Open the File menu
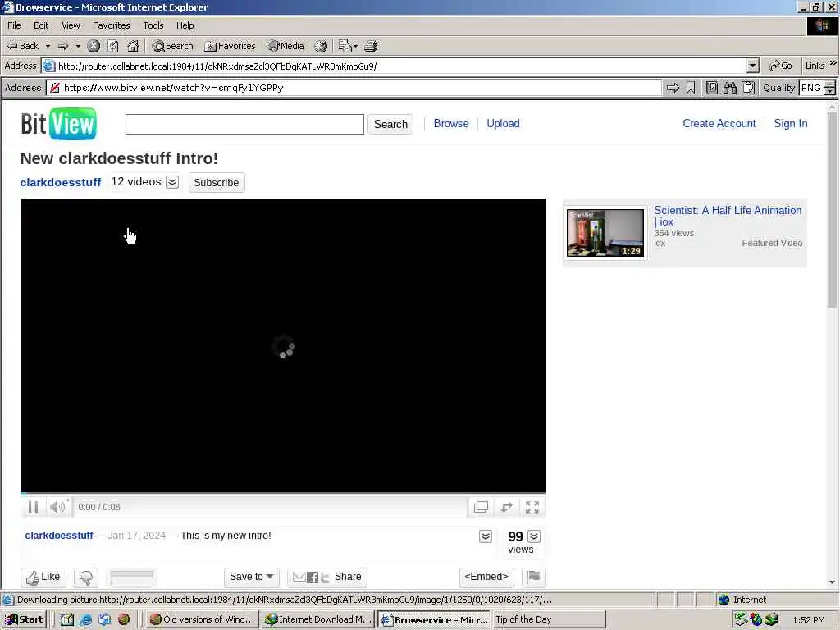The image size is (840, 630). click(14, 25)
